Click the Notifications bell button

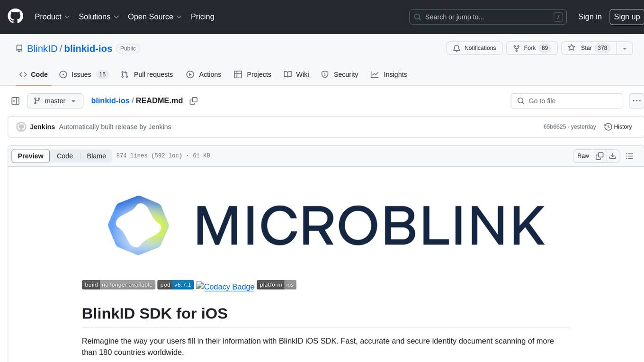(474, 48)
